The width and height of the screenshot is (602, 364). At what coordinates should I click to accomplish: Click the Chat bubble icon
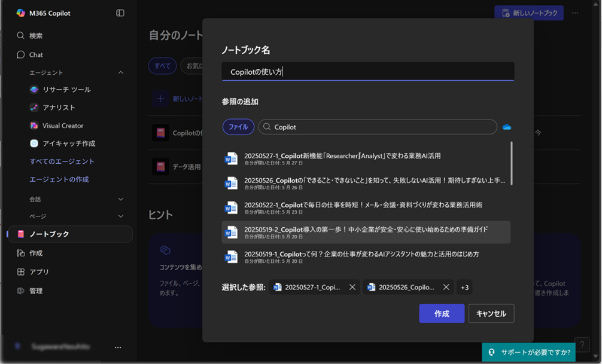pyautogui.click(x=21, y=55)
